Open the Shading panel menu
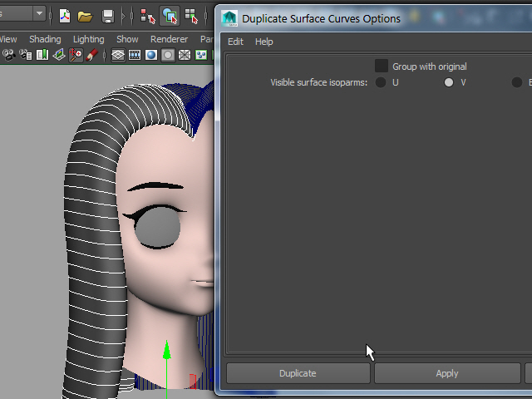532x399 pixels. click(x=45, y=39)
